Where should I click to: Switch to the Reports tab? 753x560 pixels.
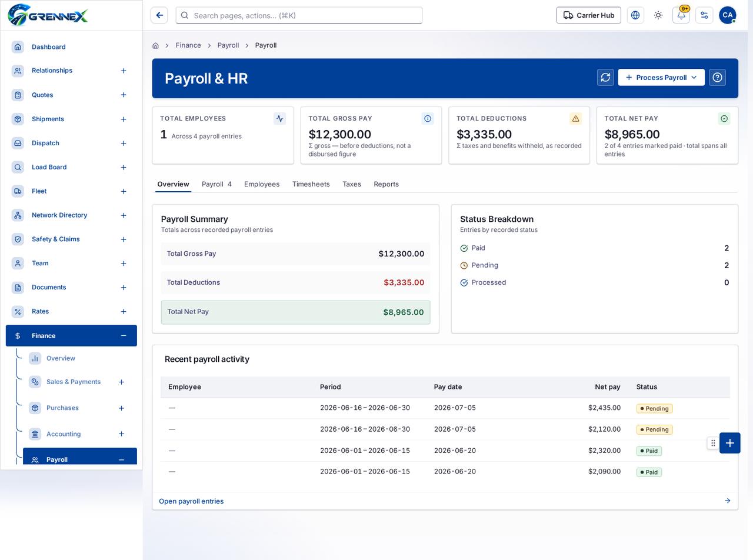(x=387, y=184)
